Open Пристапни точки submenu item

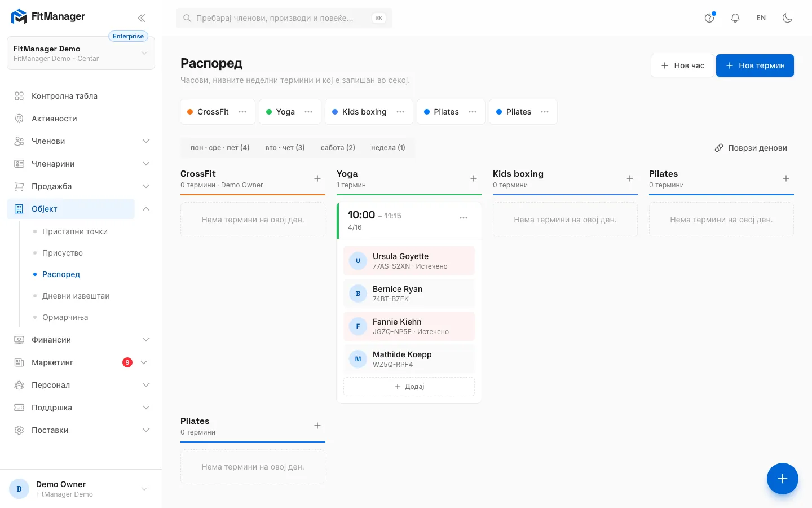tap(75, 231)
